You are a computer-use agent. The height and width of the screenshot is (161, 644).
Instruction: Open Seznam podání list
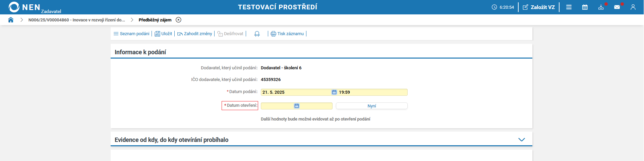(131, 34)
